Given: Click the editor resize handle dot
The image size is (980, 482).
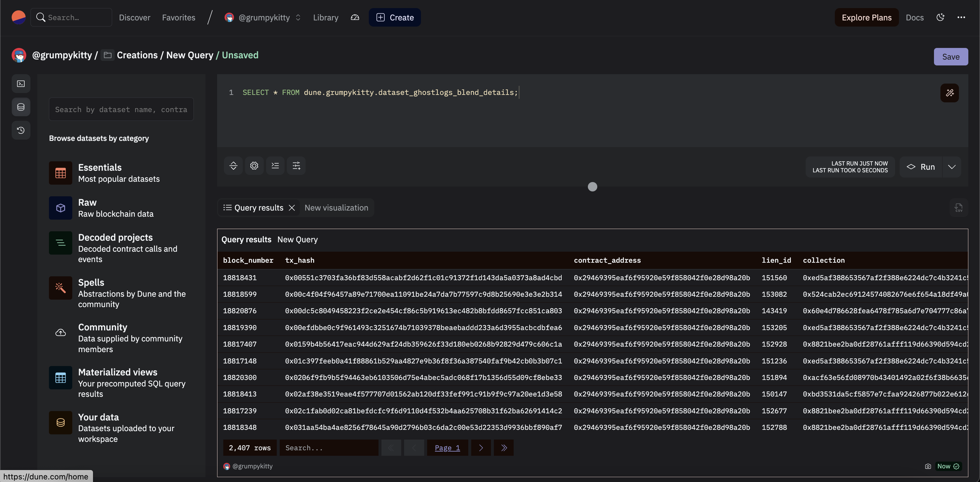Looking at the screenshot, I should pyautogui.click(x=592, y=187).
